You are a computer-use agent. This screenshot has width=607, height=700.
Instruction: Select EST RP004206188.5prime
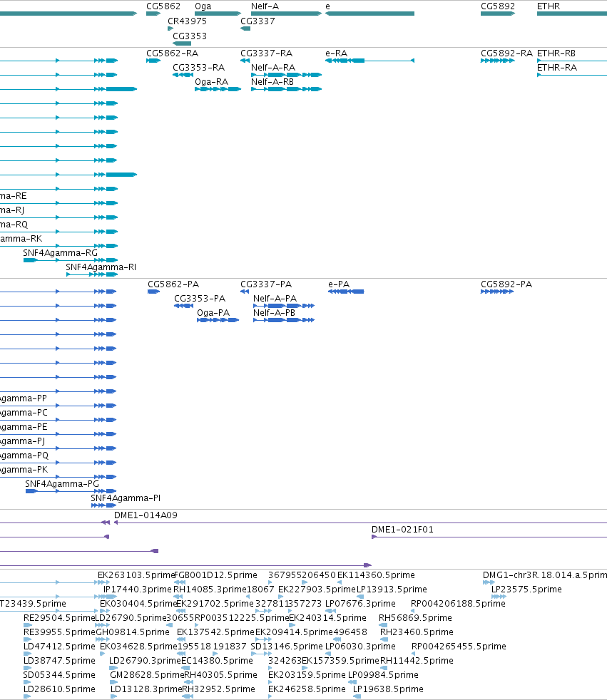(x=458, y=604)
